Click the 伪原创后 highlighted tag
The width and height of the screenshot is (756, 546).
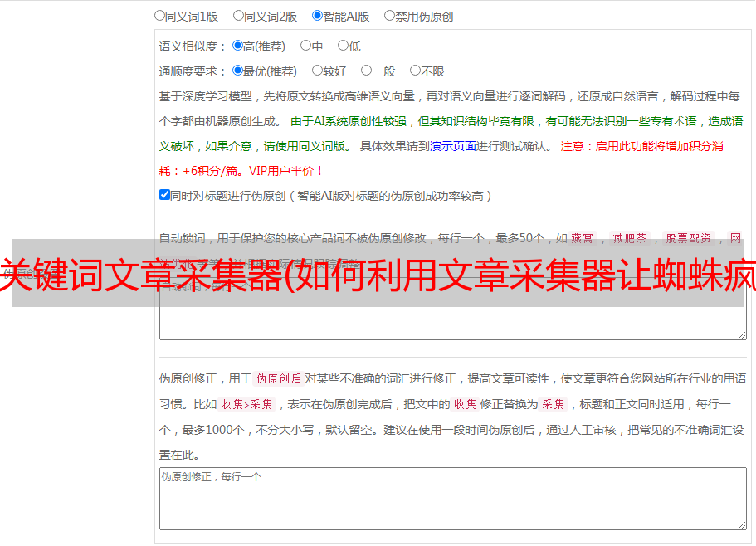pos(279,378)
